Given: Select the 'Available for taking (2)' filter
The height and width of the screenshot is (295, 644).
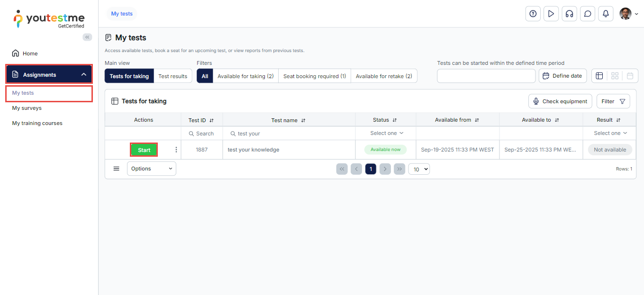Looking at the screenshot, I should tap(245, 76).
